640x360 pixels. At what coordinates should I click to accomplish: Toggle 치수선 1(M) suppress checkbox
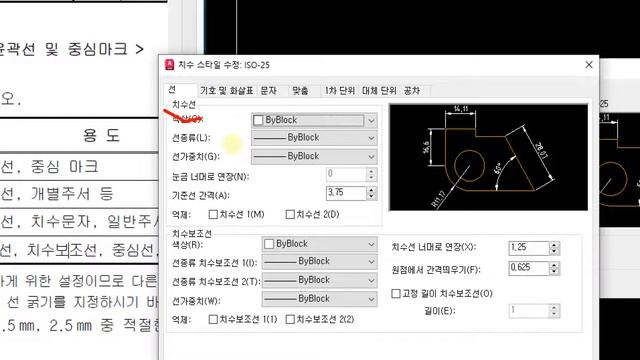tap(213, 214)
